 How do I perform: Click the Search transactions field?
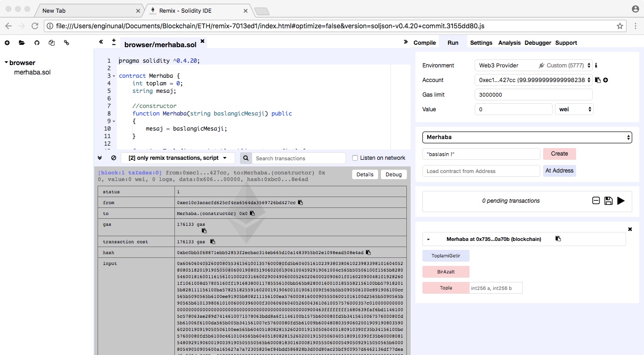pyautogui.click(x=298, y=158)
